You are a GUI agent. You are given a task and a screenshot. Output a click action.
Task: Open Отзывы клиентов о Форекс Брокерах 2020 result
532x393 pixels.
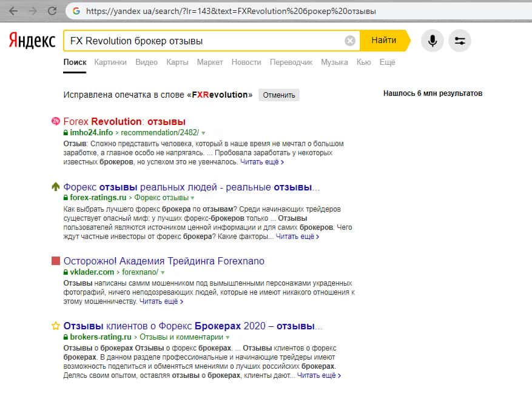click(x=193, y=326)
